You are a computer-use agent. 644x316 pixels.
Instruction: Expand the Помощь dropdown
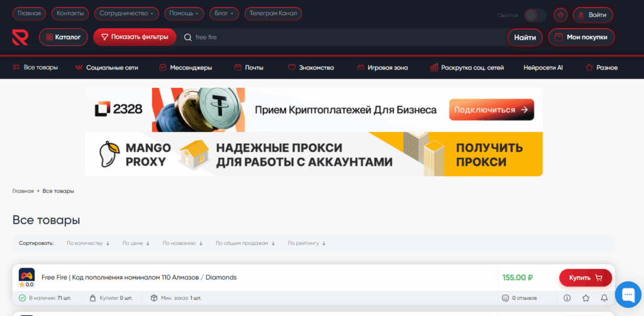pyautogui.click(x=184, y=14)
